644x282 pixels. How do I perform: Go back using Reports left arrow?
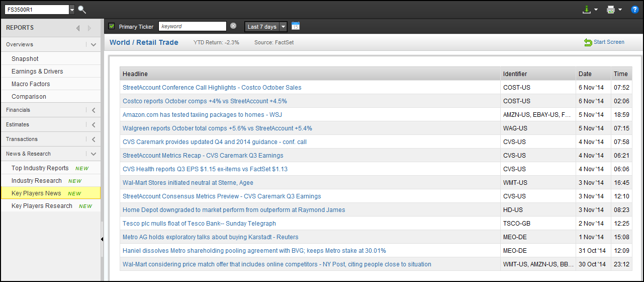[x=78, y=28]
